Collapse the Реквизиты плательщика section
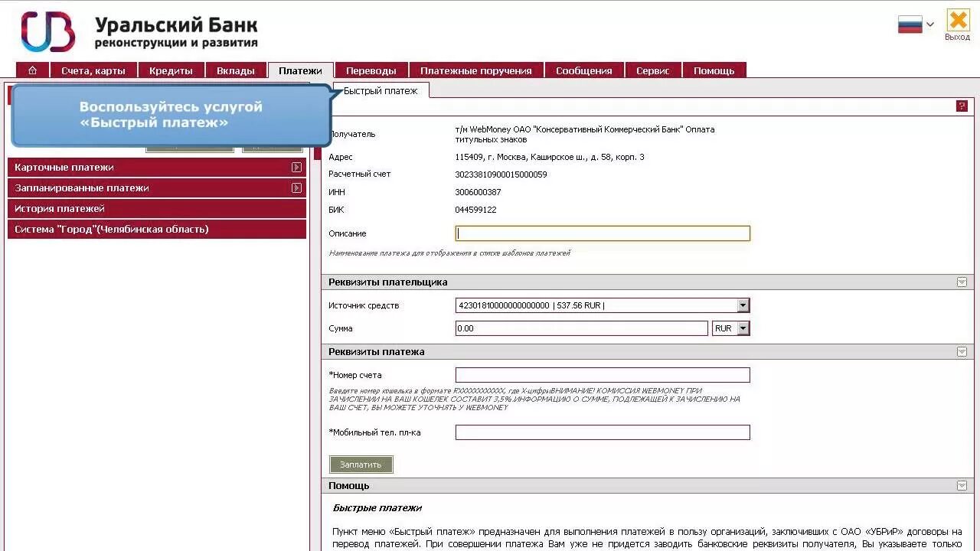Image resolution: width=980 pixels, height=551 pixels. (x=962, y=282)
